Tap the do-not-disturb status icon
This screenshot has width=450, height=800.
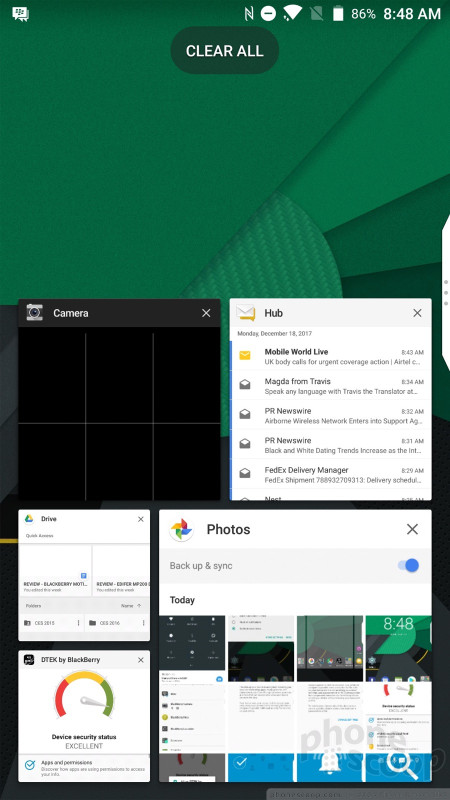point(268,14)
